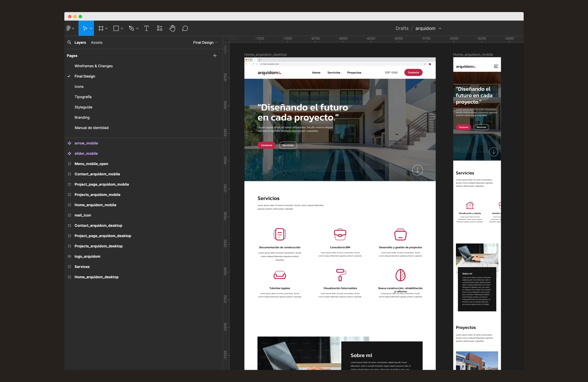
Task: Select the logo_arquidom layer
Action: click(x=87, y=257)
